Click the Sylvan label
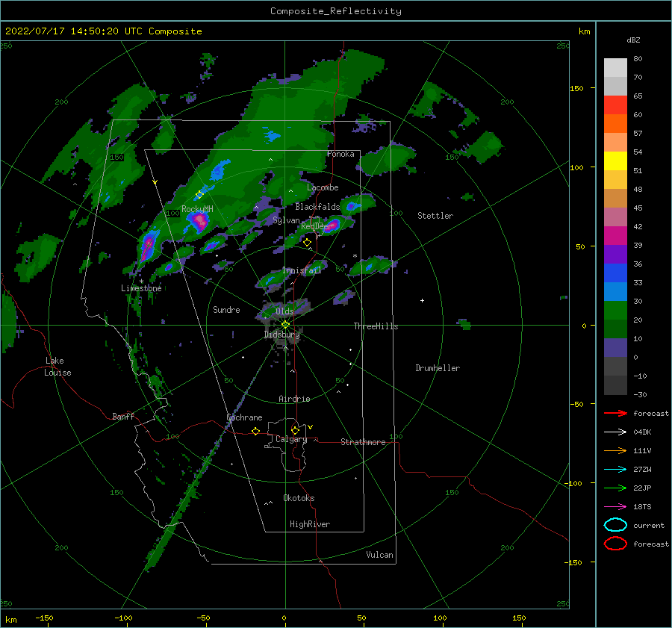This screenshot has height=628, width=672. 286,220
